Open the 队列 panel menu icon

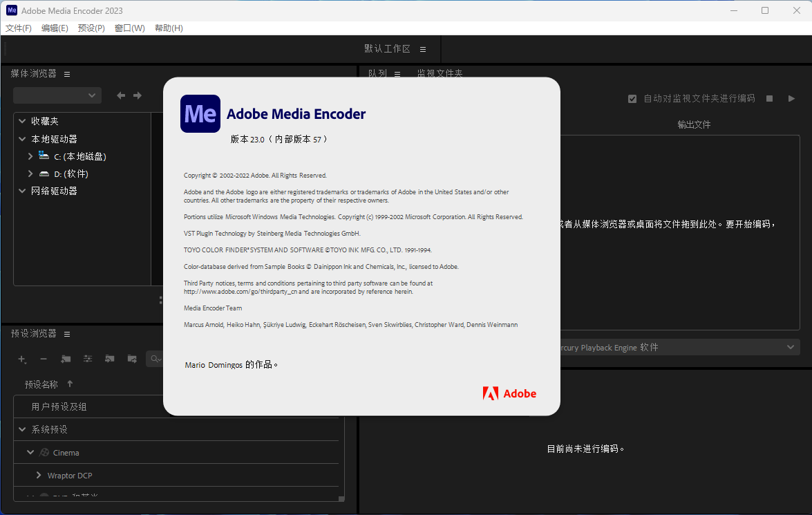pos(397,74)
